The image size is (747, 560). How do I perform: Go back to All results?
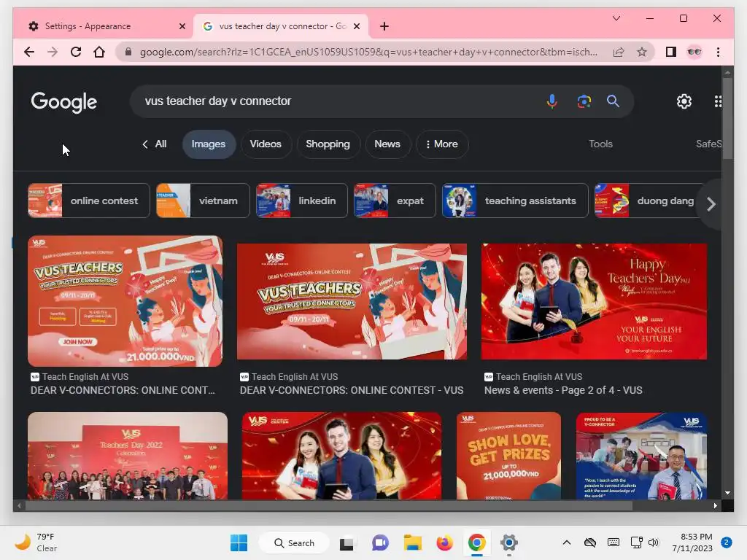pos(155,144)
